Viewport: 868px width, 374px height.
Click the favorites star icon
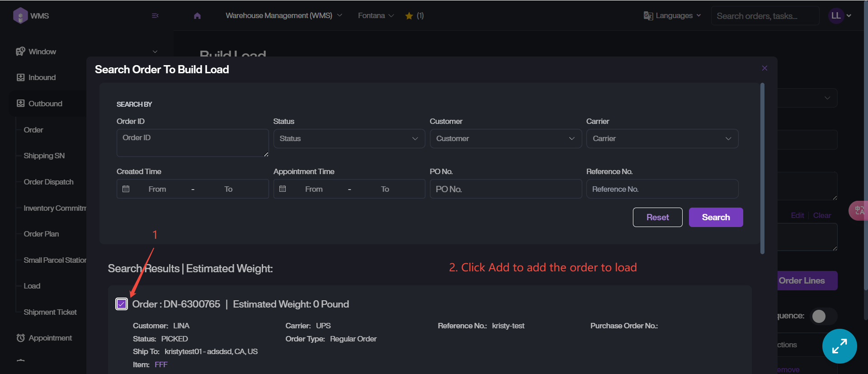[x=409, y=16]
